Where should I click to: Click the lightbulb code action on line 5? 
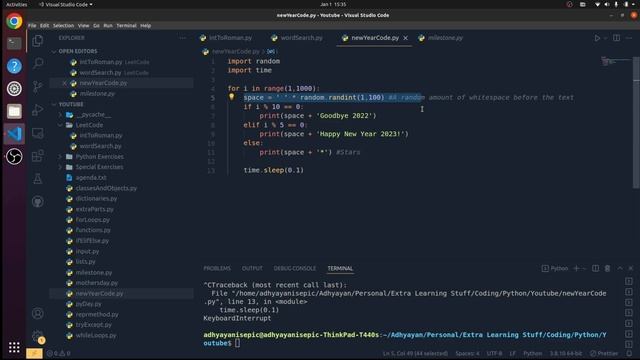click(231, 97)
